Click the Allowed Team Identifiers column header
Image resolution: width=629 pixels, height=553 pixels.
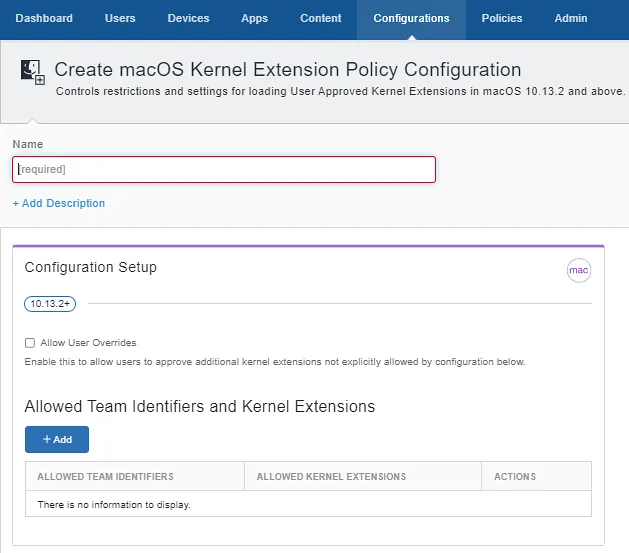(x=135, y=476)
